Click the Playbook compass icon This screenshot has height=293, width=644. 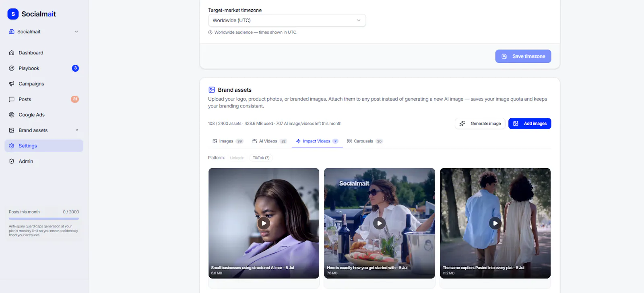click(12, 68)
